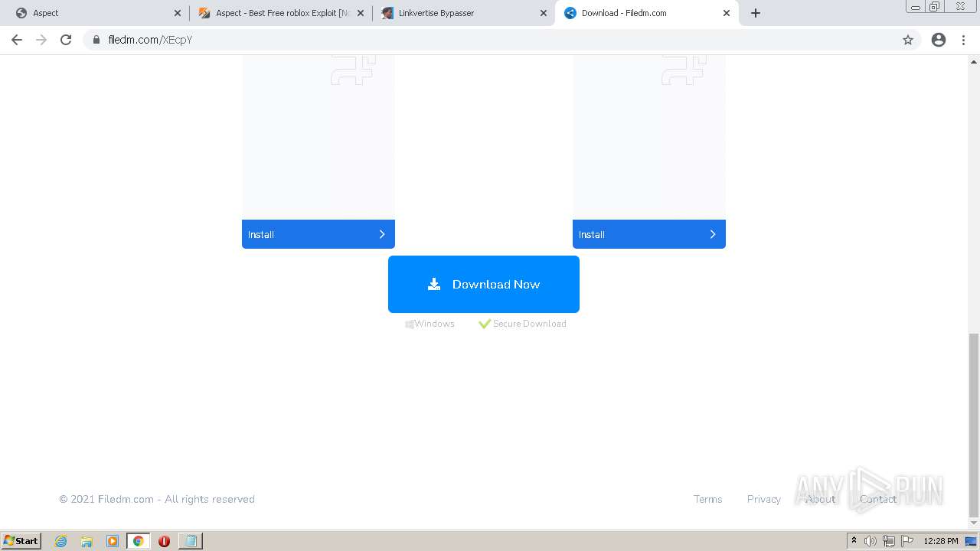Viewport: 980px width, 551px height.
Task: Show hidden system tray icons
Action: pyautogui.click(x=854, y=541)
